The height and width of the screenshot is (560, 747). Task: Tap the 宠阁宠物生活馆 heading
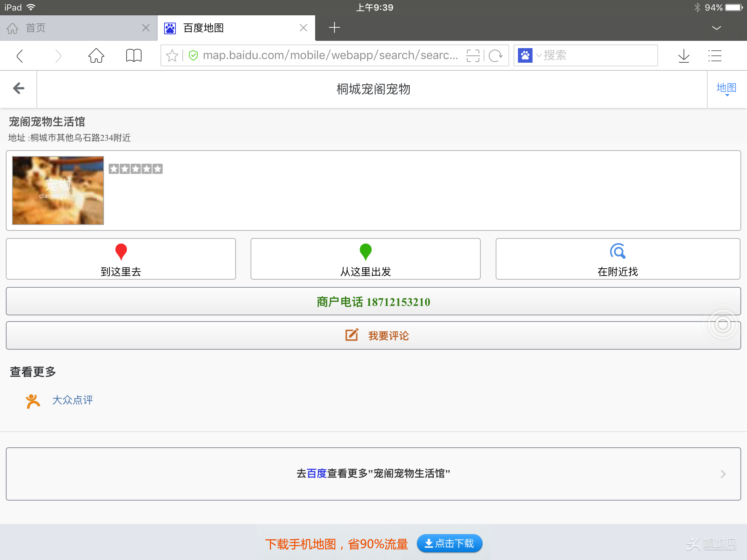pyautogui.click(x=47, y=121)
